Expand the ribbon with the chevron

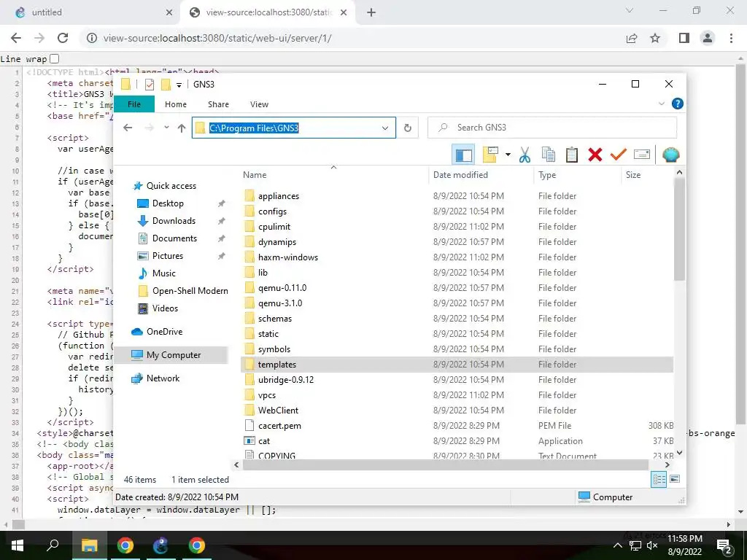(x=661, y=104)
